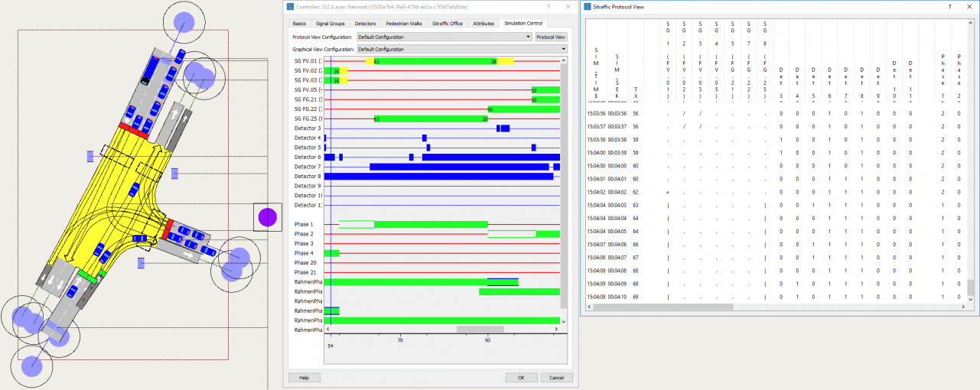The width and height of the screenshot is (980, 390).
Task: Open the Protocol View Configuration dropdown
Action: click(444, 37)
